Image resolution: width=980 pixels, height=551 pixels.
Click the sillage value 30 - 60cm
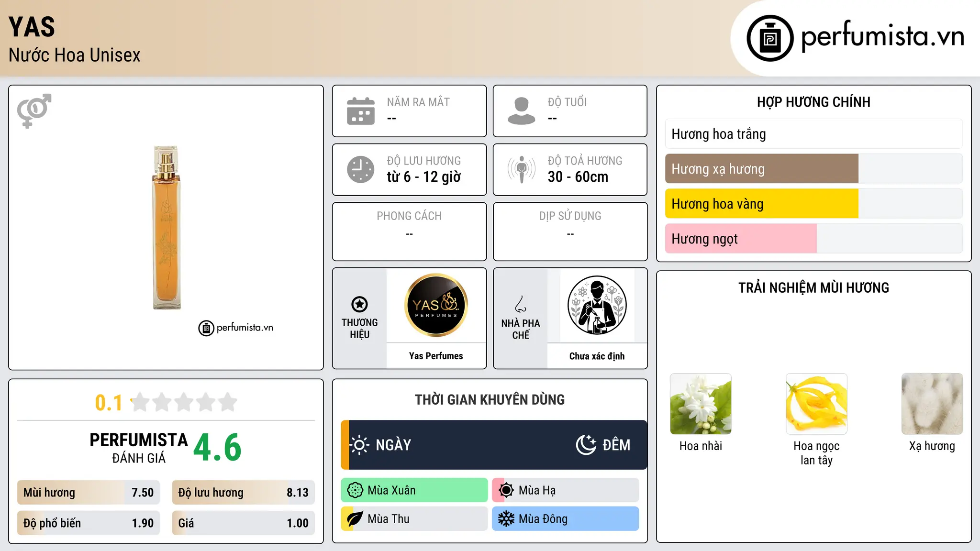pyautogui.click(x=578, y=177)
